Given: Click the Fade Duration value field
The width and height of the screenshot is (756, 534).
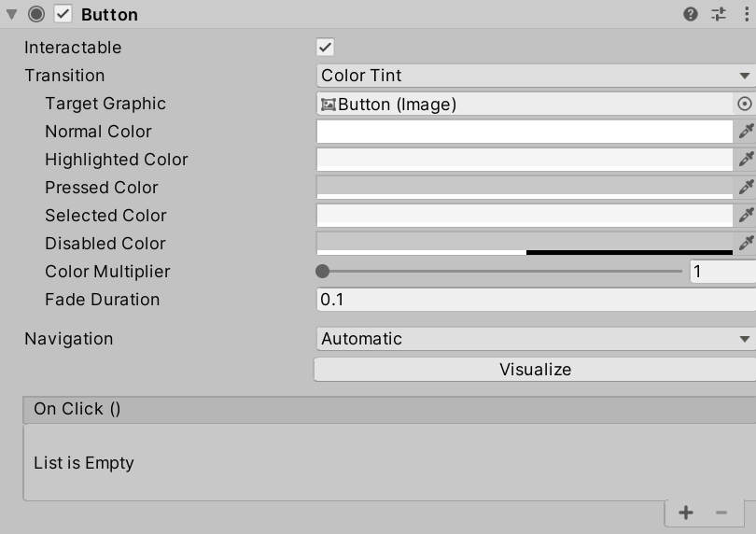Looking at the screenshot, I should 535,300.
